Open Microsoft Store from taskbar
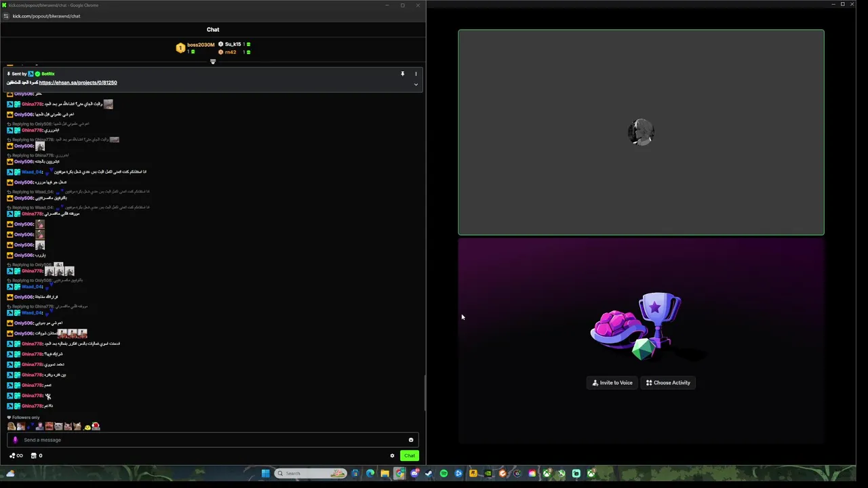 [x=355, y=473]
